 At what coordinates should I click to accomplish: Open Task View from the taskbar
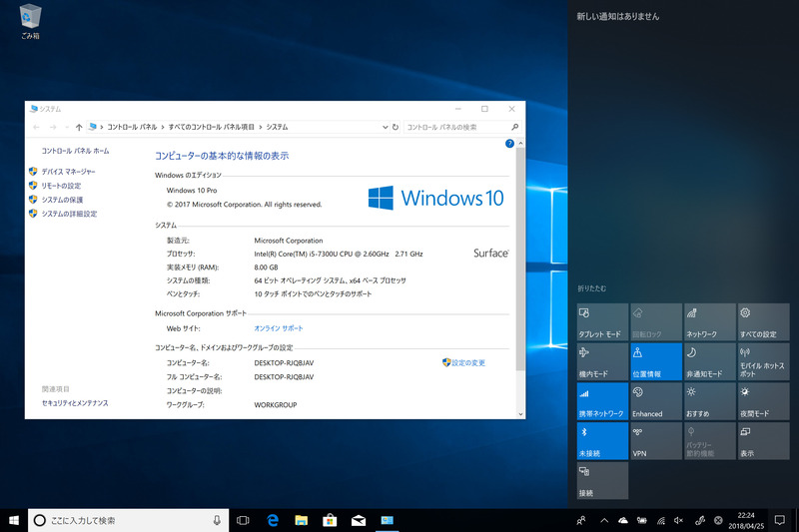tap(243, 520)
